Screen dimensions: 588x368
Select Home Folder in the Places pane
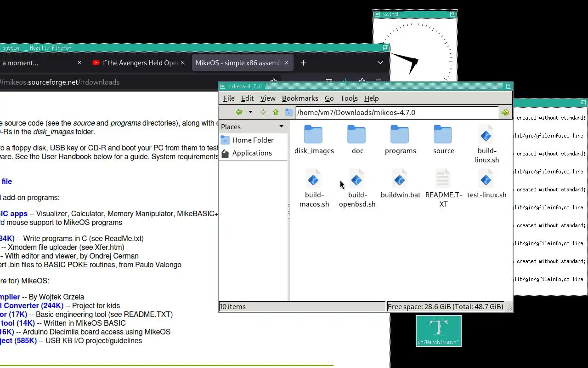[253, 140]
